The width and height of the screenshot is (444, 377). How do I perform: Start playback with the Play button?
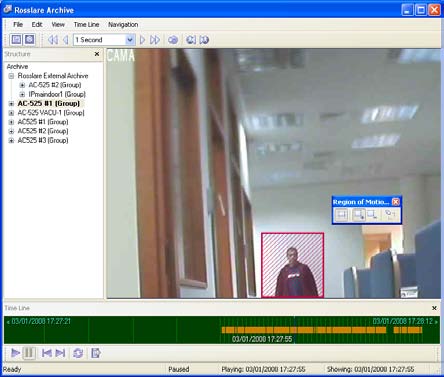click(x=15, y=353)
